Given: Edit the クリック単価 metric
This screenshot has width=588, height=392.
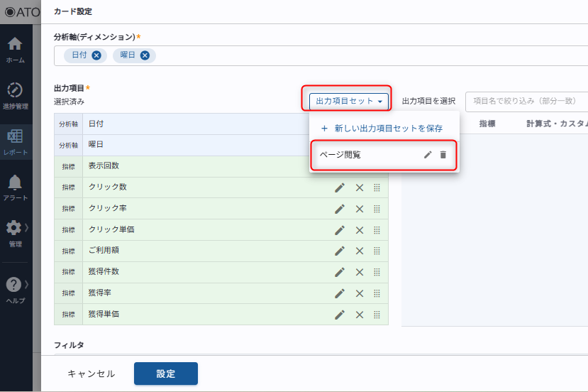Looking at the screenshot, I should (x=340, y=230).
